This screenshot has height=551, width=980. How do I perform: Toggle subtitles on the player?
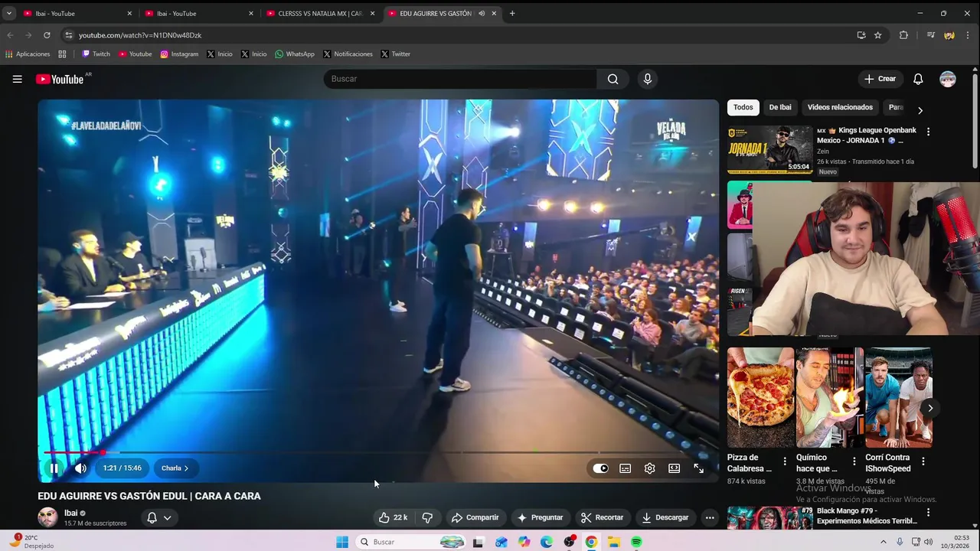[x=625, y=468]
